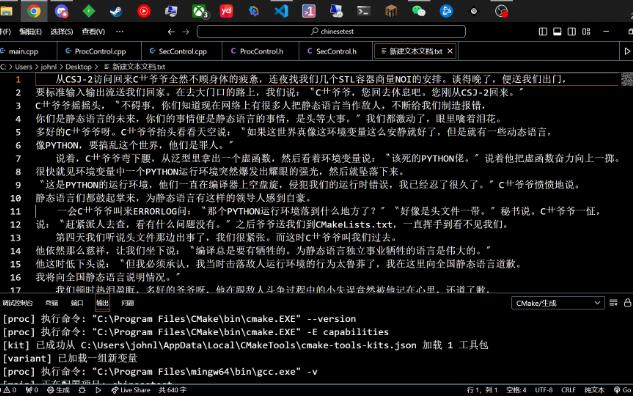The width and height of the screenshot is (633, 396).
Task: Click the 新建文本文档.txt breadcrumb item
Action: [135, 67]
